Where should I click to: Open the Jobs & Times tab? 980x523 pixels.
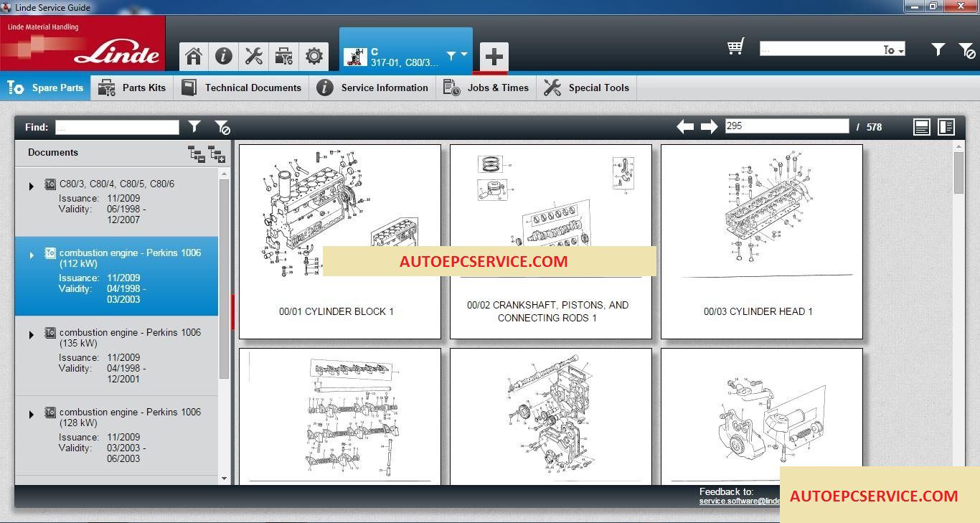point(486,88)
